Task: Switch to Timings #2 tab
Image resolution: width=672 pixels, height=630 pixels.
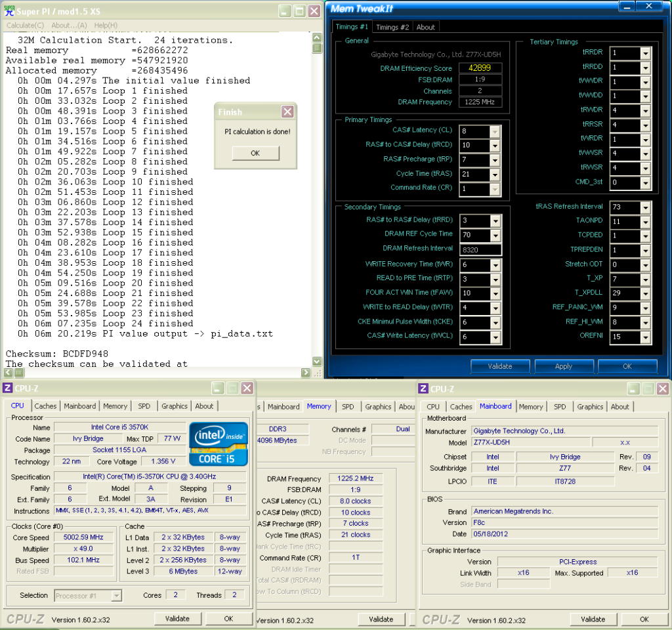Action: click(x=392, y=27)
